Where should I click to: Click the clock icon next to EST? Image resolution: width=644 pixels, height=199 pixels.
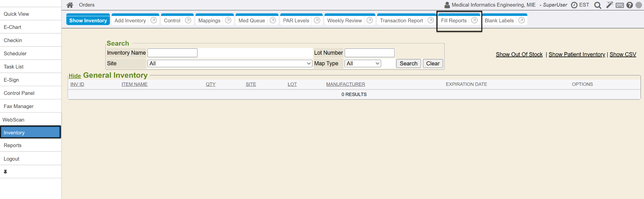(x=574, y=5)
